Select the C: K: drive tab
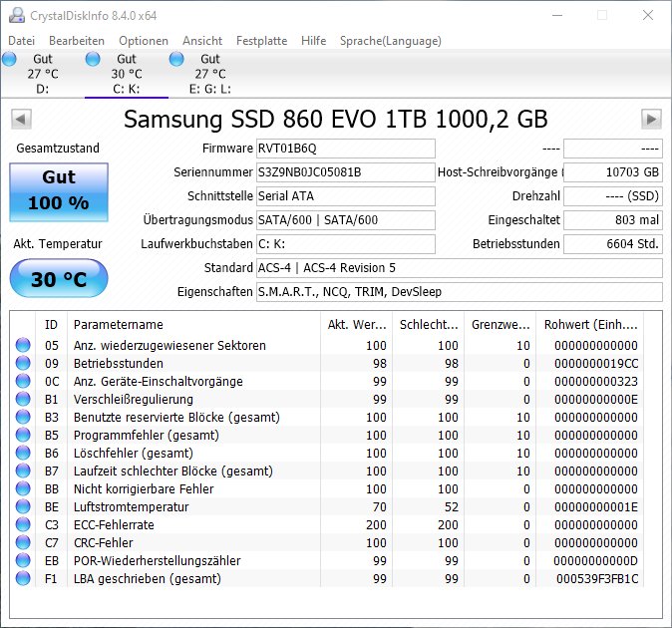Image resolution: width=672 pixels, height=628 pixels. [127, 74]
